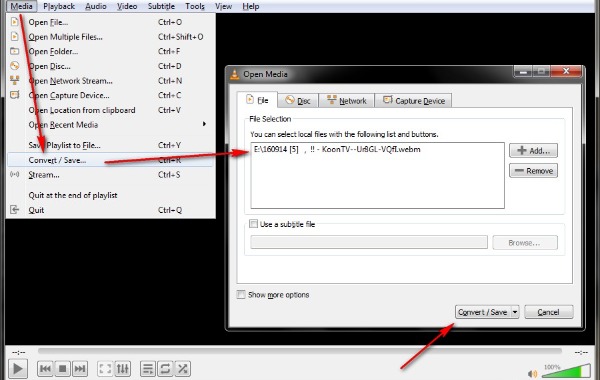Skip to next track button
Screen dimensions: 600x380
click(x=80, y=369)
